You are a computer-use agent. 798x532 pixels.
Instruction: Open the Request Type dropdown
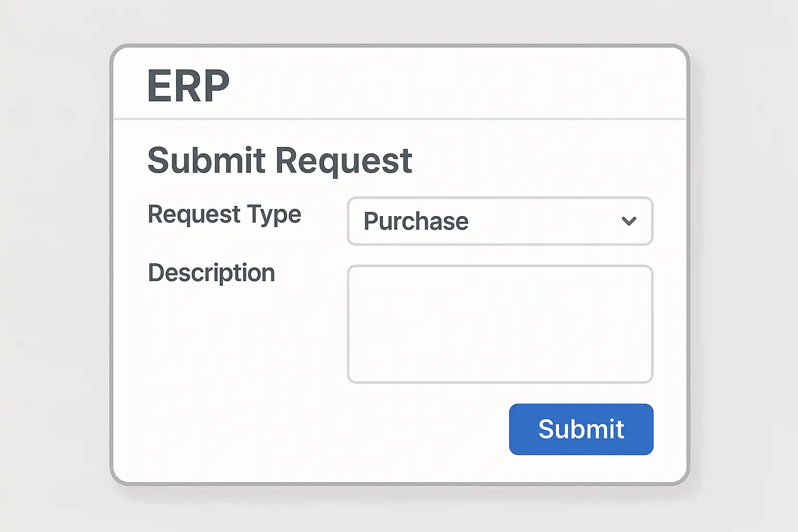tap(500, 221)
